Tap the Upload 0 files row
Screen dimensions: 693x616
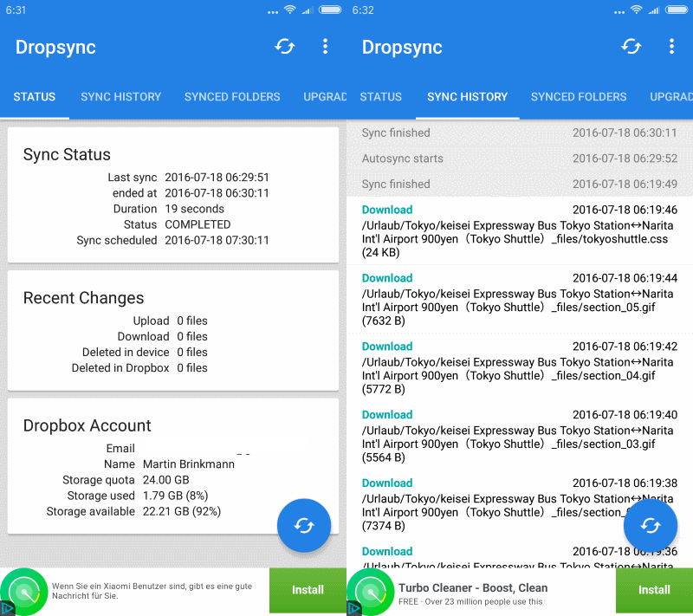tap(170, 321)
